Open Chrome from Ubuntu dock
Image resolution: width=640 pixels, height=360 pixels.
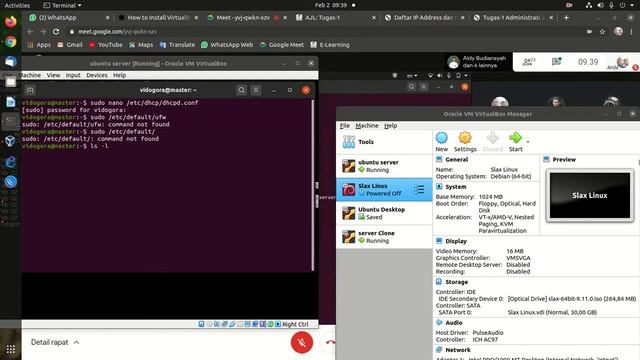(11, 41)
